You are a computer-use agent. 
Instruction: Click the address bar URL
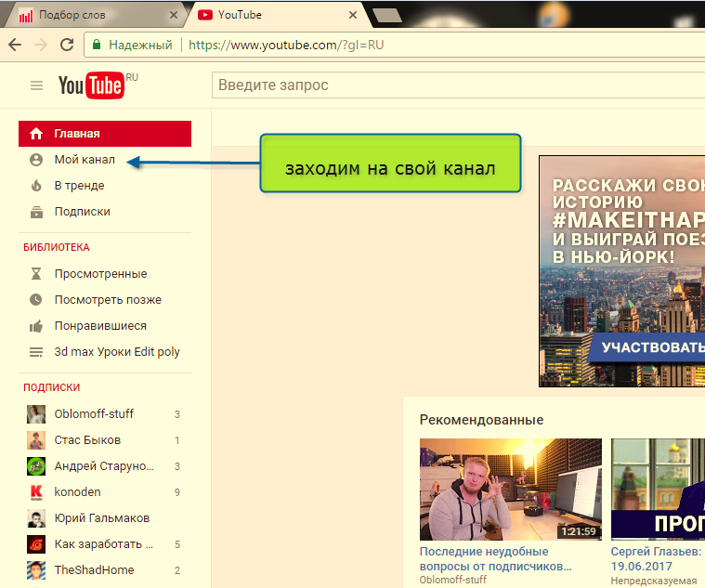[x=286, y=45]
